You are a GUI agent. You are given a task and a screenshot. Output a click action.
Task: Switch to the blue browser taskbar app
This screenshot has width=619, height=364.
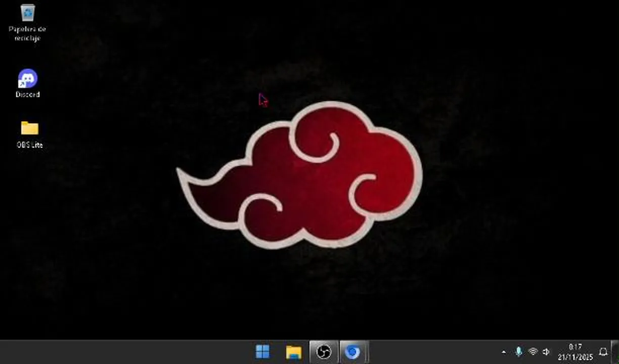(353, 352)
